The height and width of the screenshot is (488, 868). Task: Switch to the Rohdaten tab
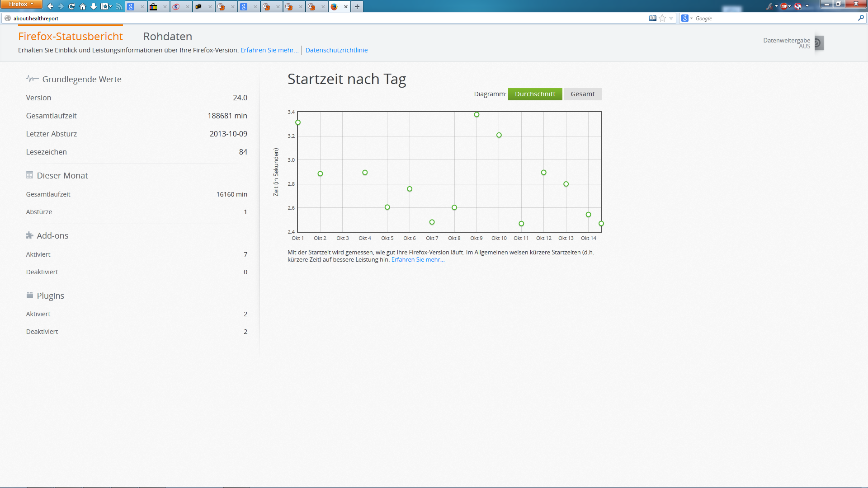pyautogui.click(x=167, y=37)
